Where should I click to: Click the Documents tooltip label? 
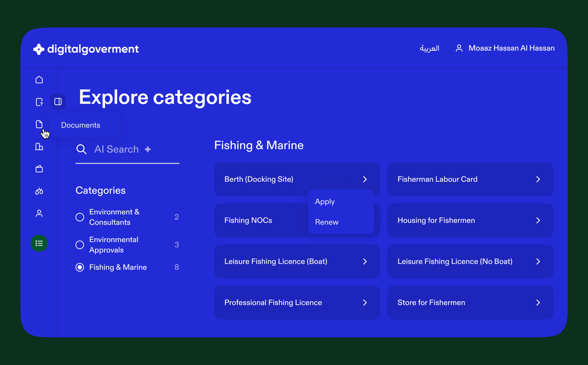pyautogui.click(x=81, y=125)
